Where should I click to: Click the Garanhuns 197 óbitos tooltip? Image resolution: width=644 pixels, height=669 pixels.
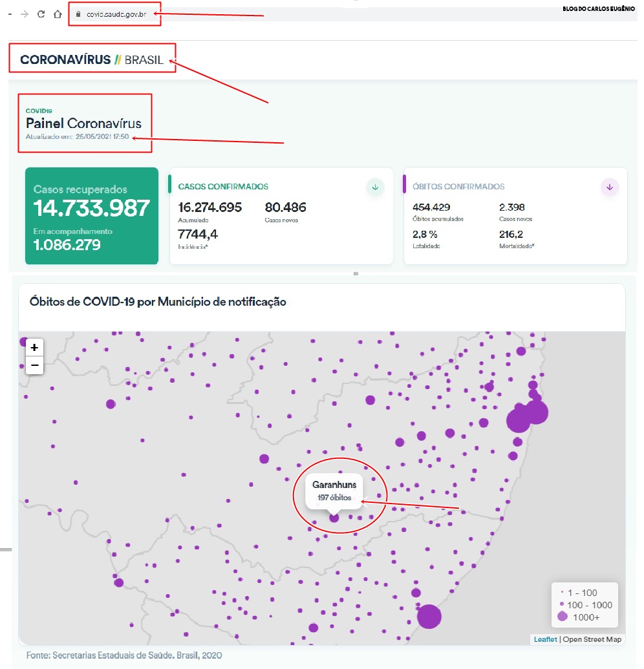tap(334, 491)
